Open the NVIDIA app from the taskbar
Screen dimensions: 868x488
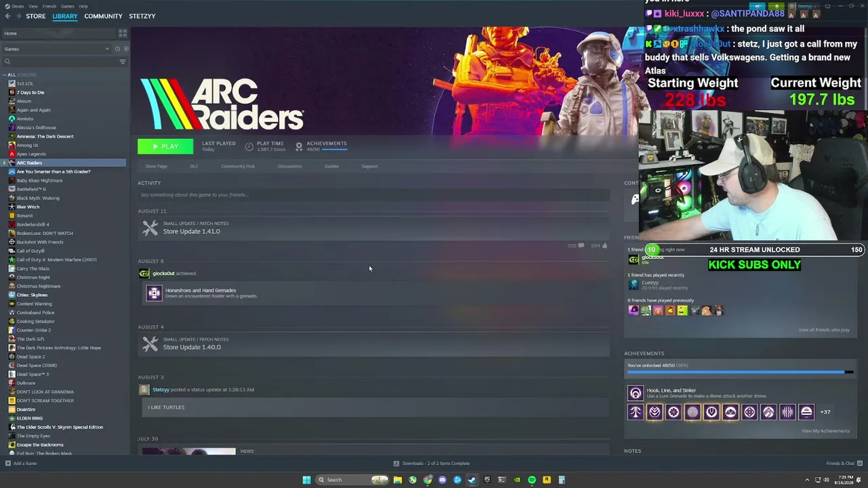coord(517,480)
